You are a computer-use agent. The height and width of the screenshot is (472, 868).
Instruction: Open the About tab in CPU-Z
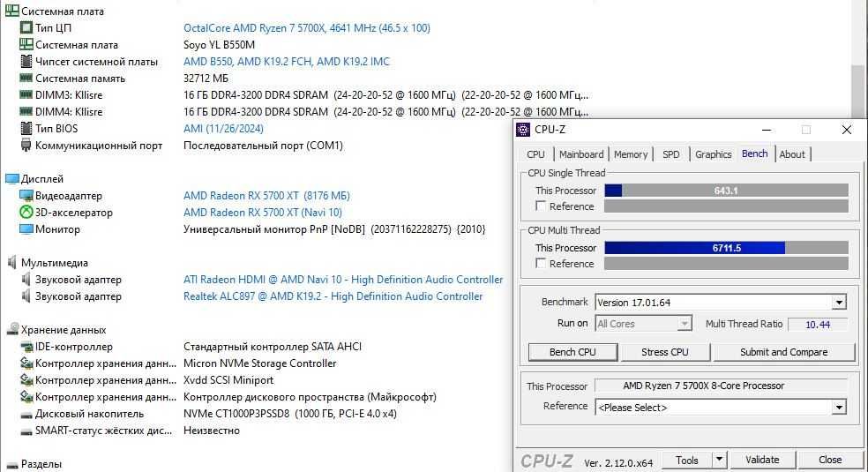792,154
